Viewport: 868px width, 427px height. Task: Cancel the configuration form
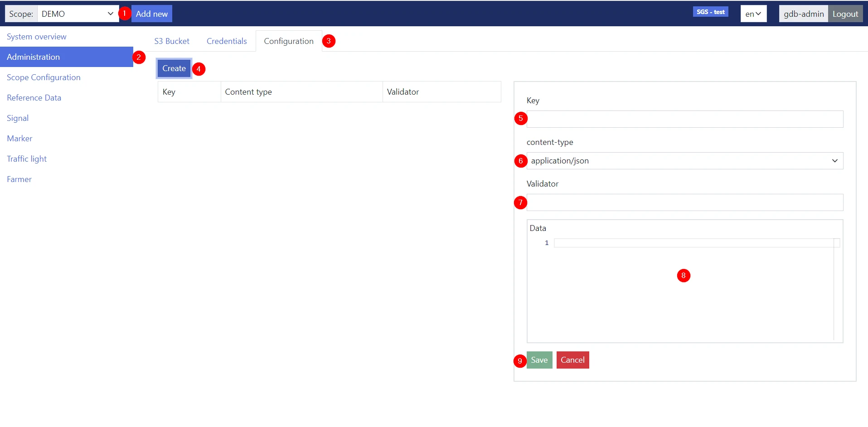tap(572, 360)
